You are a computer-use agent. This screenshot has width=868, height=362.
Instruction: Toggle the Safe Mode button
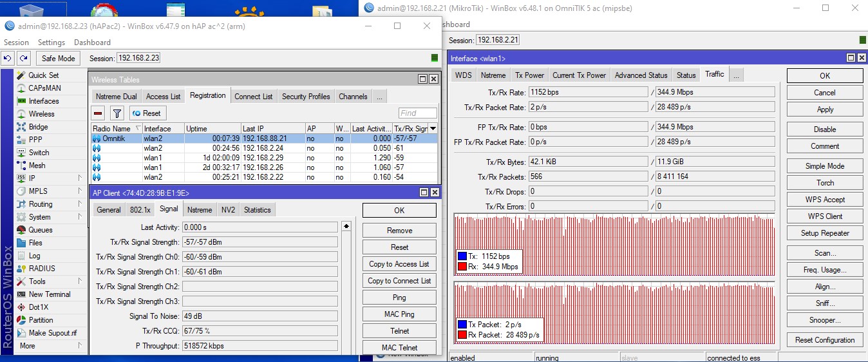coord(58,58)
